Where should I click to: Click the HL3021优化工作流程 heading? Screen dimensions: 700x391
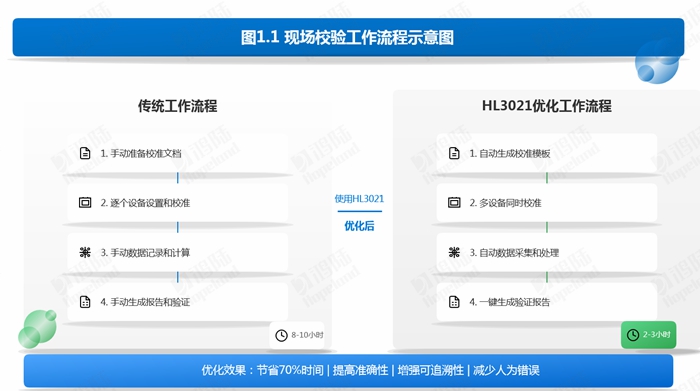click(546, 106)
